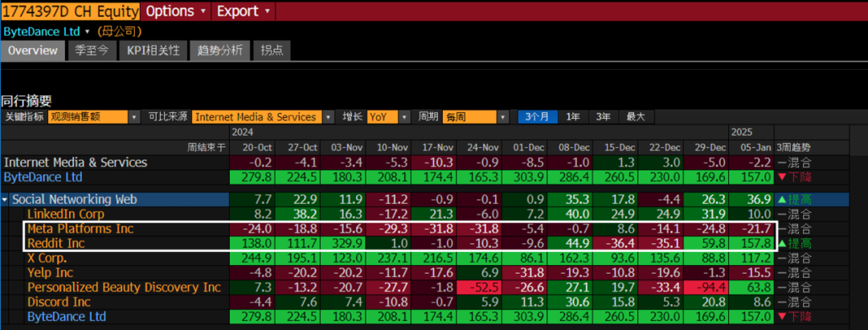The image size is (868, 330).
Task: Click the (母公司) label next to ByteDance Ltd
Action: [120, 31]
